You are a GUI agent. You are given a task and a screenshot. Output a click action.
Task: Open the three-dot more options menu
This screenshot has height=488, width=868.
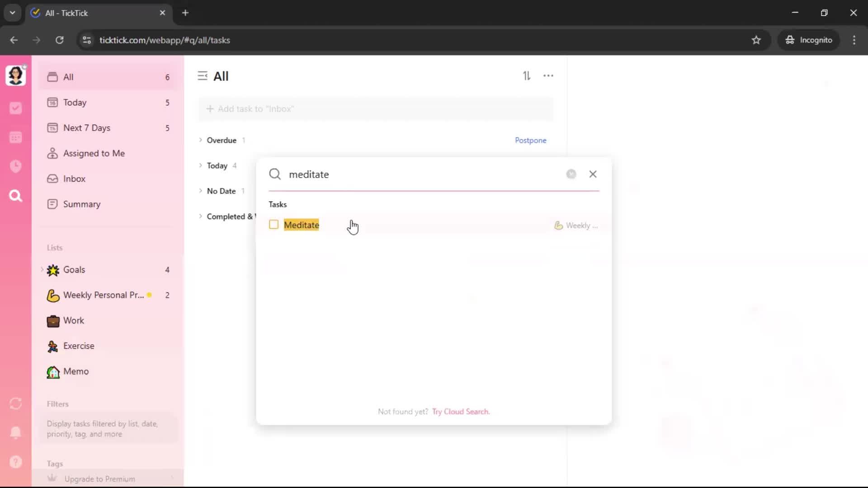[548, 76]
